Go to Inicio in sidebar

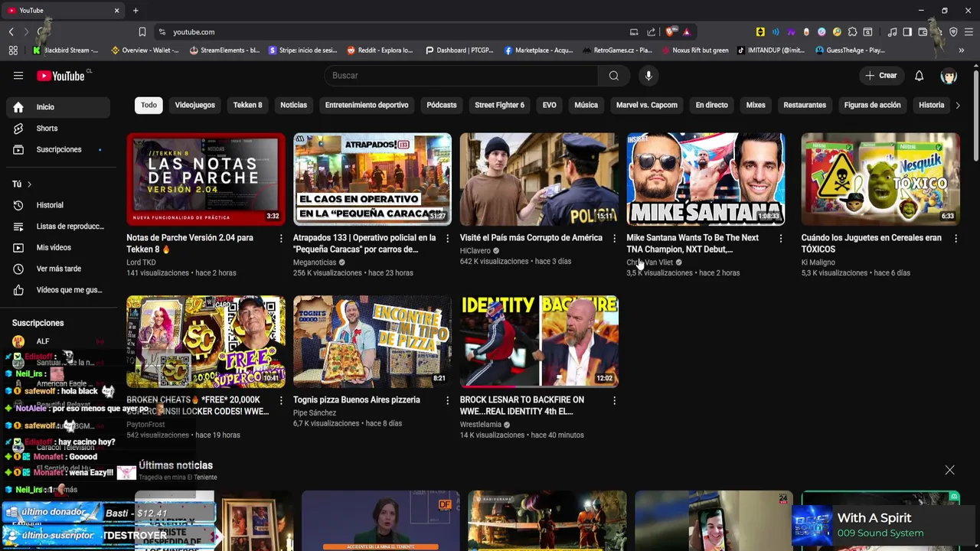coord(58,107)
